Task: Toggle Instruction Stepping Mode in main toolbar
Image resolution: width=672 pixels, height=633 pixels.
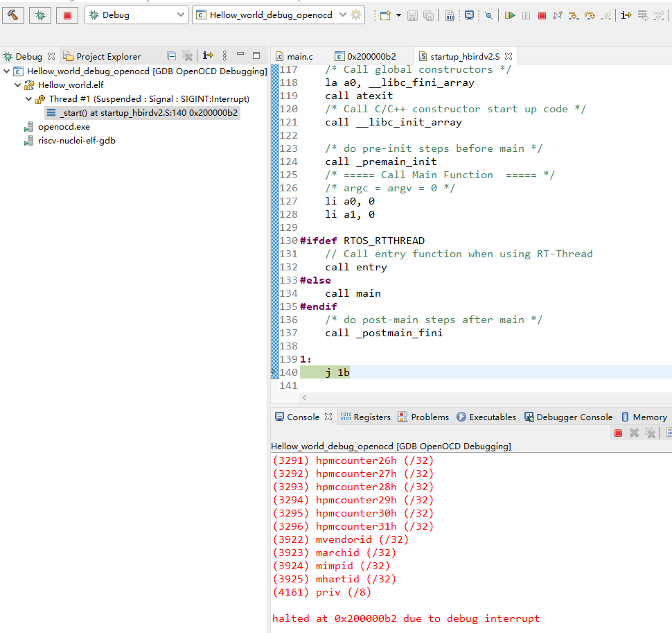Action: (626, 15)
